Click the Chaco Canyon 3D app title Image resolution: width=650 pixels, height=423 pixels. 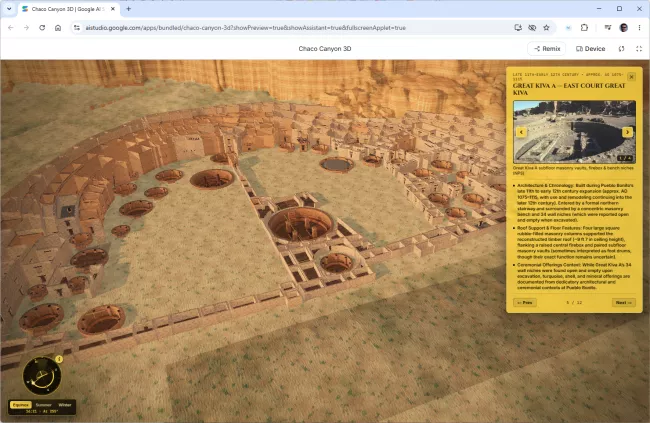pyautogui.click(x=325, y=49)
